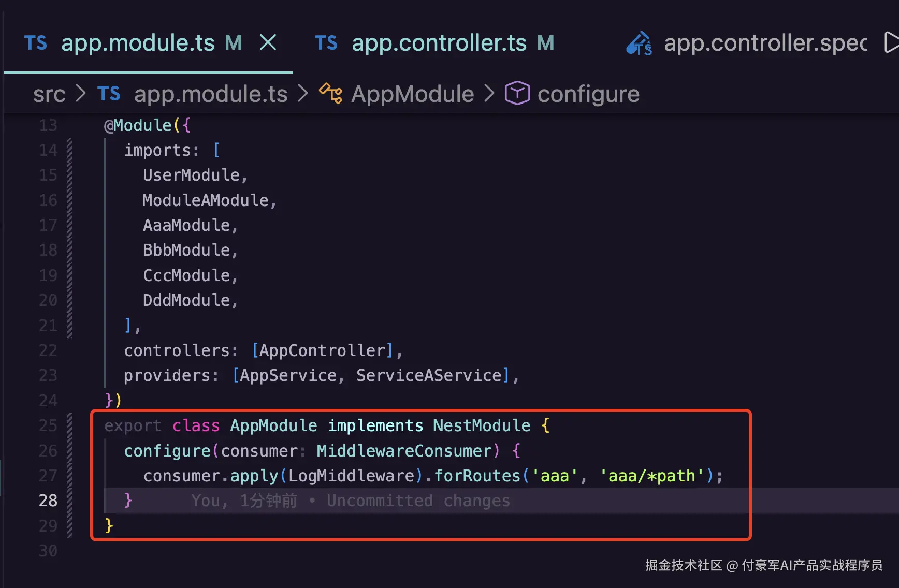Click line number 28 in gutter
The height and width of the screenshot is (588, 899).
point(48,501)
